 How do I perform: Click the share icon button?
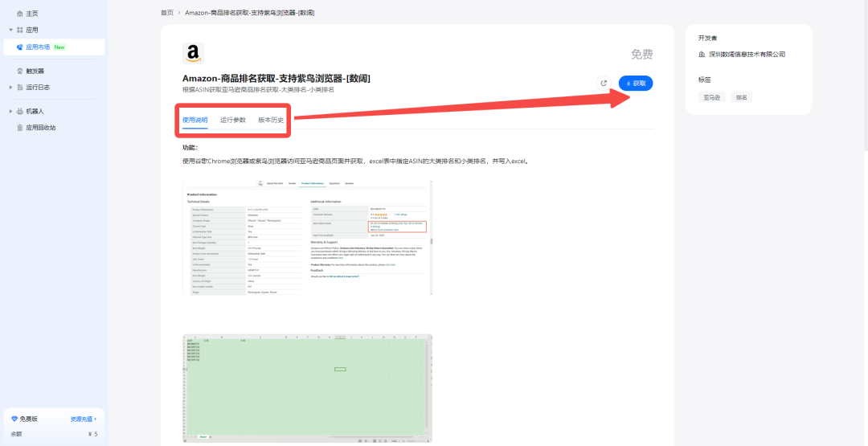click(x=604, y=83)
